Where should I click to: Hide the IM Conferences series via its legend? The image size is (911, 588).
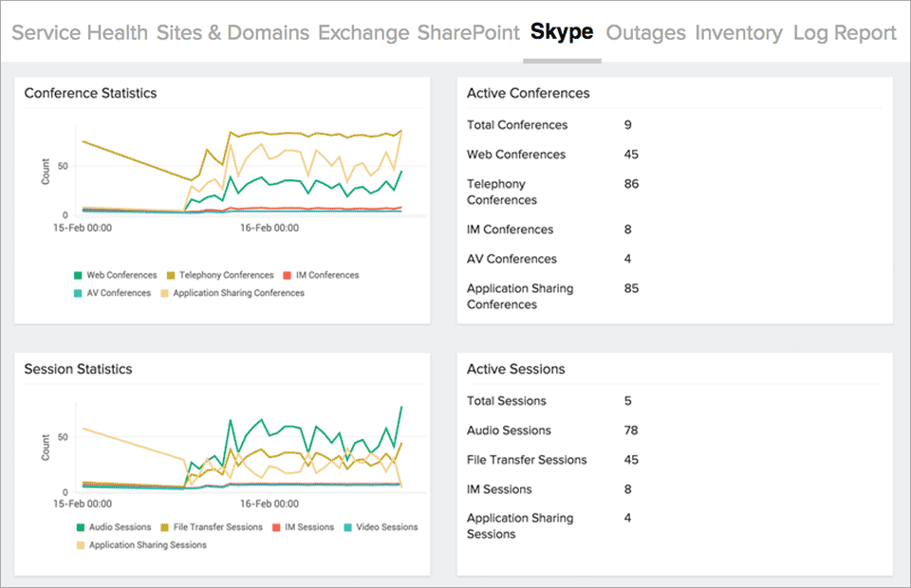click(288, 274)
